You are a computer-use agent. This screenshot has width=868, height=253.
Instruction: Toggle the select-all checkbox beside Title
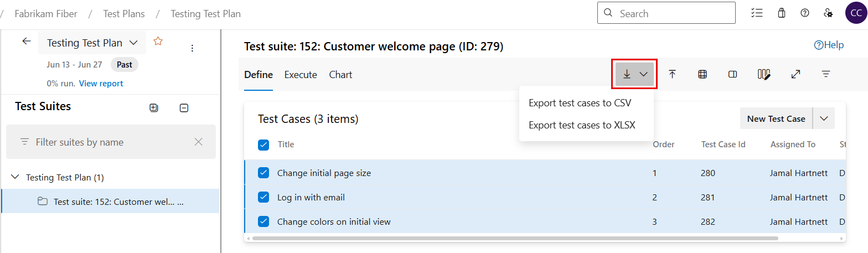point(263,145)
